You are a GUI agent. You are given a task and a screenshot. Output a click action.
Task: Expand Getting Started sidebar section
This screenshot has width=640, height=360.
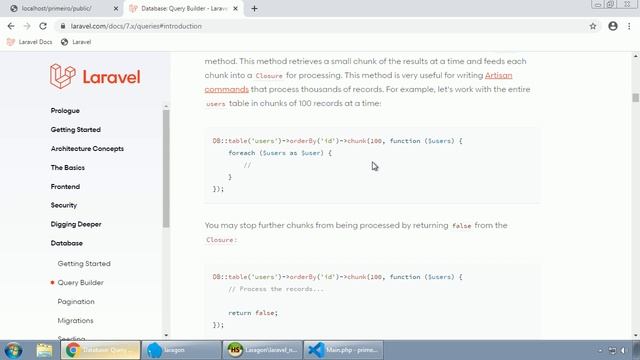point(76,129)
